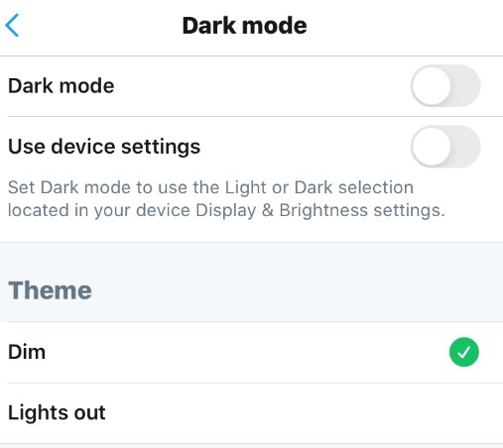This screenshot has width=503, height=448.
Task: Click the first line of the Set Dark mode description
Action: pyautogui.click(x=210, y=187)
